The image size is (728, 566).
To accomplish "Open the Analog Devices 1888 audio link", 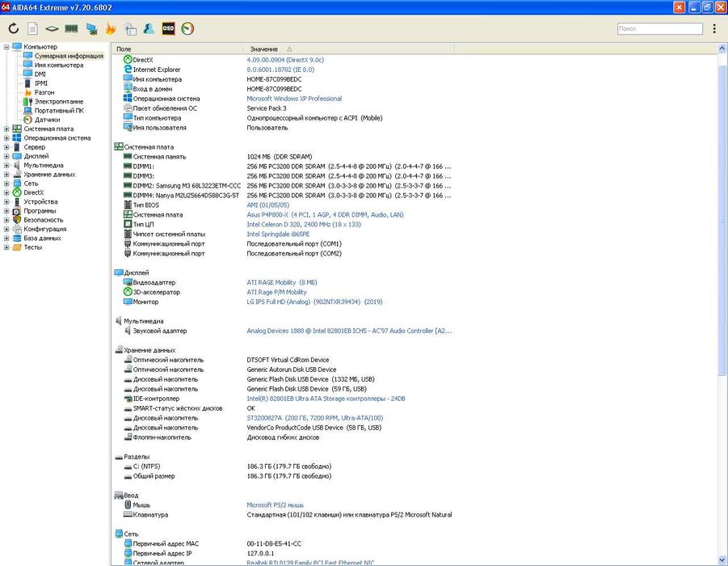I will coord(349,331).
